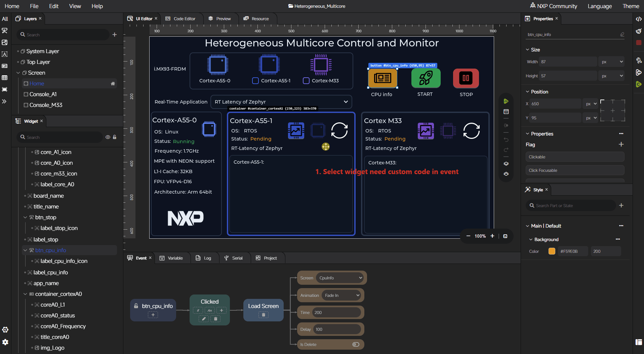Open the Variable tab
Image resolution: width=644 pixels, height=354 pixels.
[x=171, y=258]
